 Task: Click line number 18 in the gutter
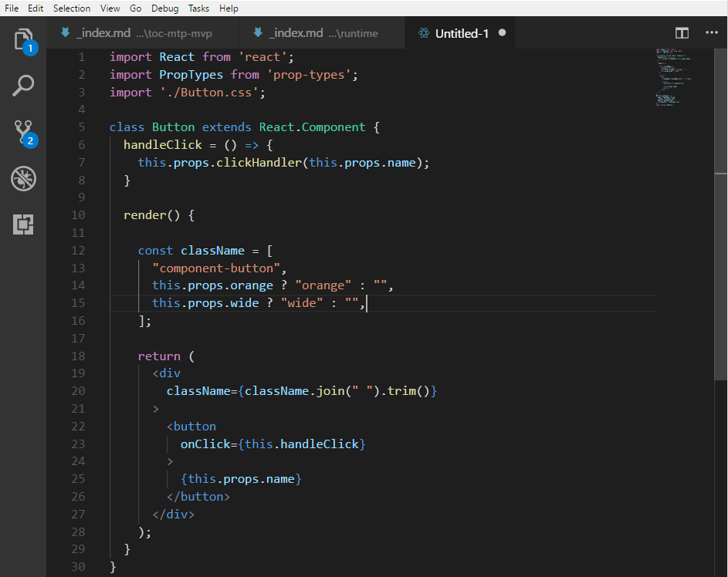78,356
